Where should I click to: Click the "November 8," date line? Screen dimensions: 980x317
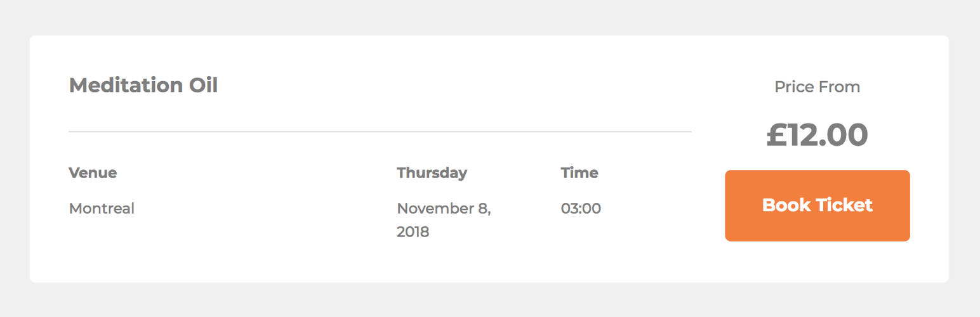[x=444, y=209]
